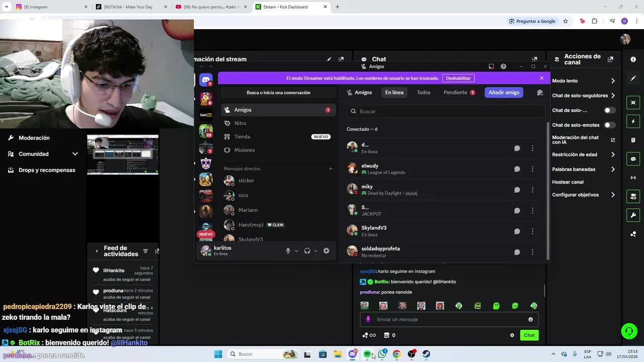This screenshot has height=362, width=644.
Task: Mute the Discord microphone
Action: (288, 251)
